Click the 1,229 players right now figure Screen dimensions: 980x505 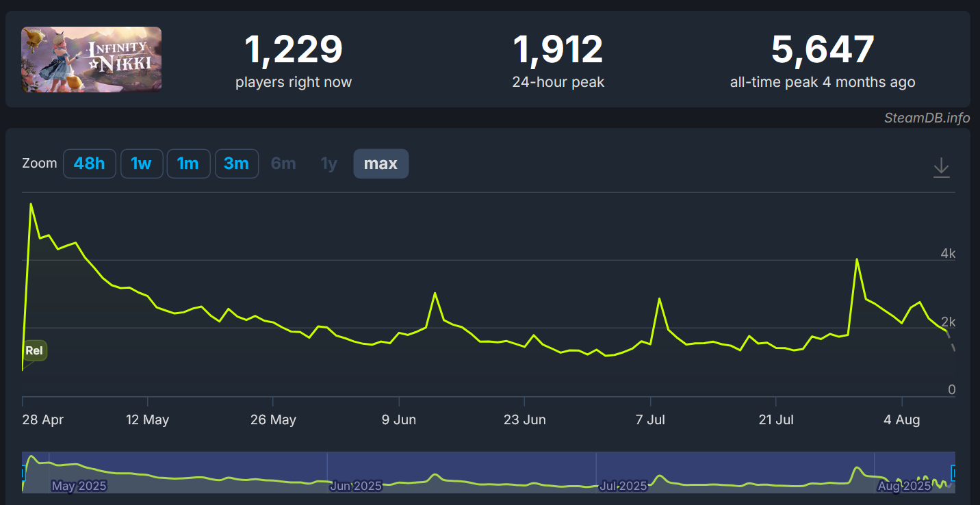coord(294,49)
